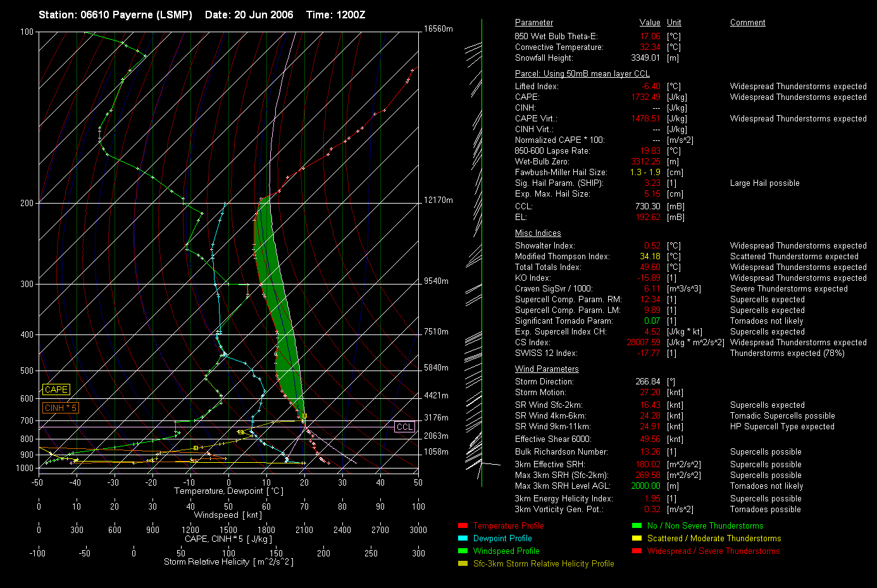Viewport: 877px width, 588px height.
Task: Open the Parcel Using 50mB mean layer CCL heading
Action: point(582,74)
